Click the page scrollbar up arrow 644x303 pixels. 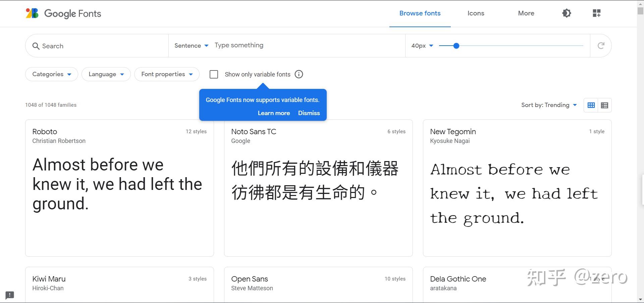tap(640, 3)
